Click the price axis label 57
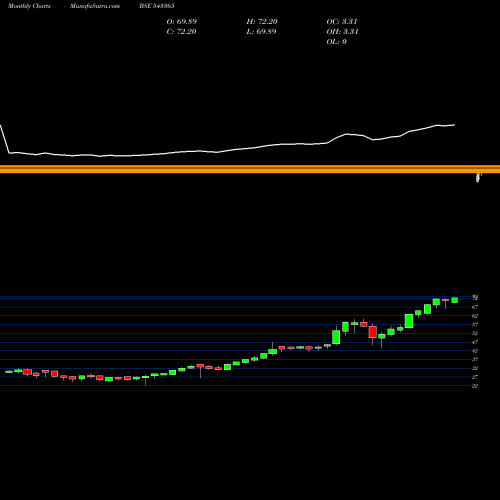500x500 pixels. click(475, 325)
